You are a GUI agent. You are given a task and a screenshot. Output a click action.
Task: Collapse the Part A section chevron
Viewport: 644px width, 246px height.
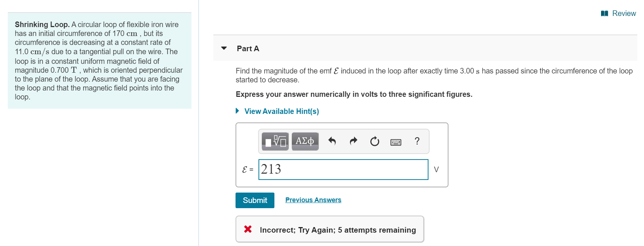point(224,49)
